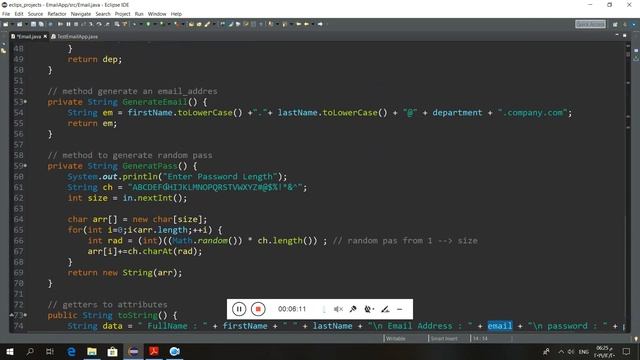Open Windows search from the taskbar
The height and width of the screenshot is (360, 640).
[30, 351]
